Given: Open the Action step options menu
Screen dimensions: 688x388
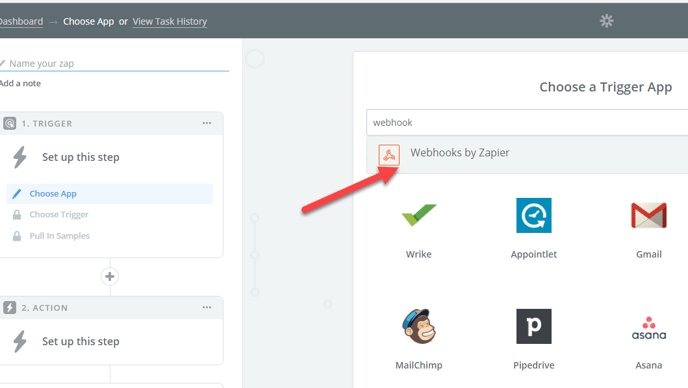Looking at the screenshot, I should (x=207, y=307).
